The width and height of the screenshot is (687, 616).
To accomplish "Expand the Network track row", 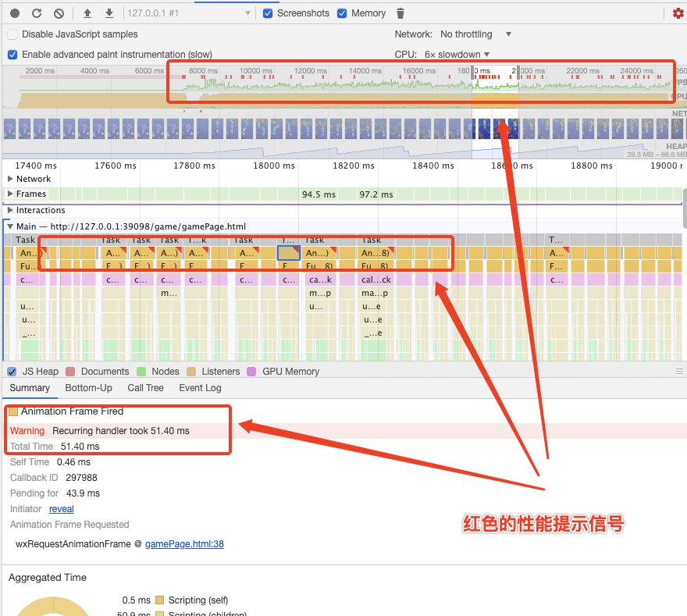I will tap(10, 179).
